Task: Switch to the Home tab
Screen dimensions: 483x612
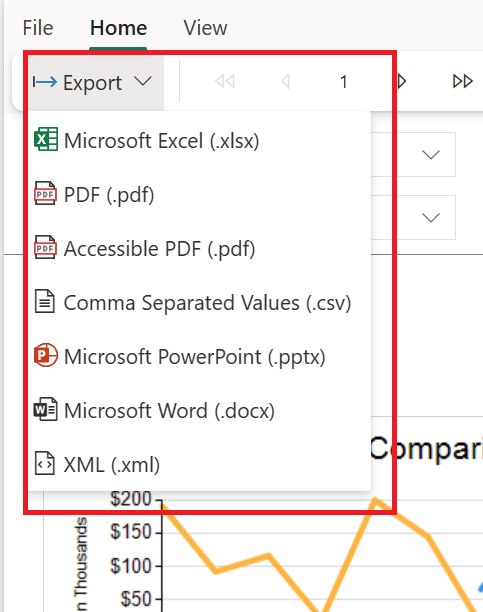Action: [x=118, y=28]
